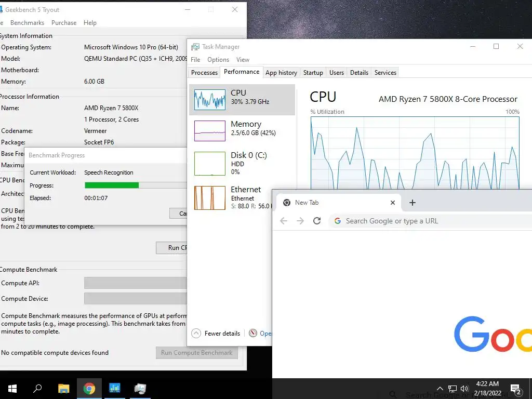The width and height of the screenshot is (532, 399).
Task: Select Disk 0 (C:) in Task Manager
Action: pyautogui.click(x=242, y=163)
